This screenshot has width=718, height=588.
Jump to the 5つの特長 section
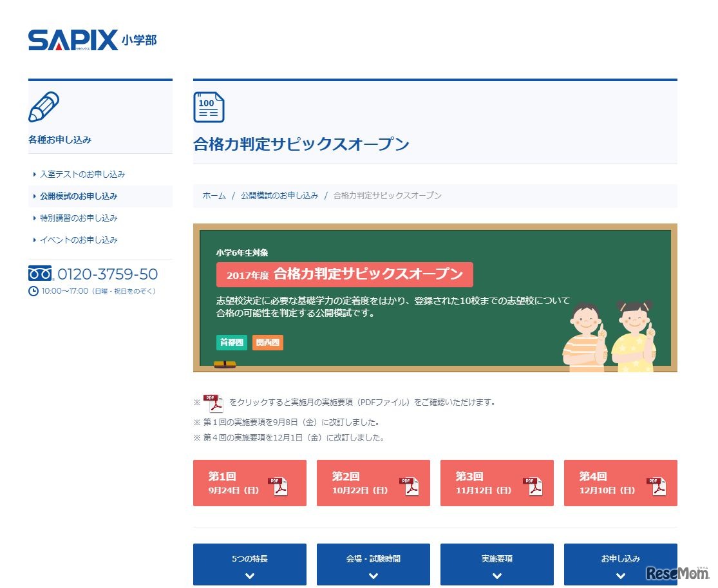point(250,564)
